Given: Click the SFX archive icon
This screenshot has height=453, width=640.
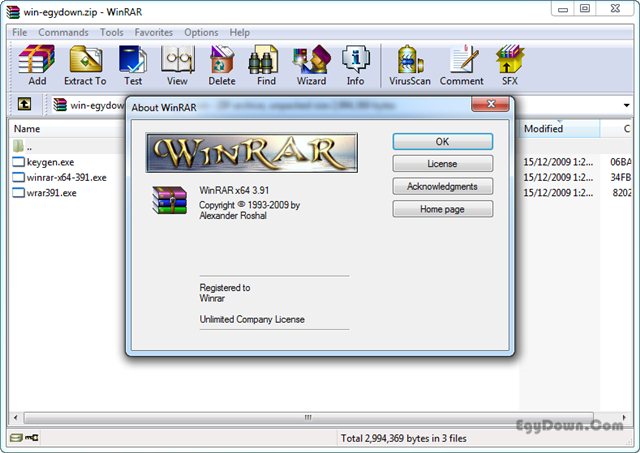Looking at the screenshot, I should 510,59.
